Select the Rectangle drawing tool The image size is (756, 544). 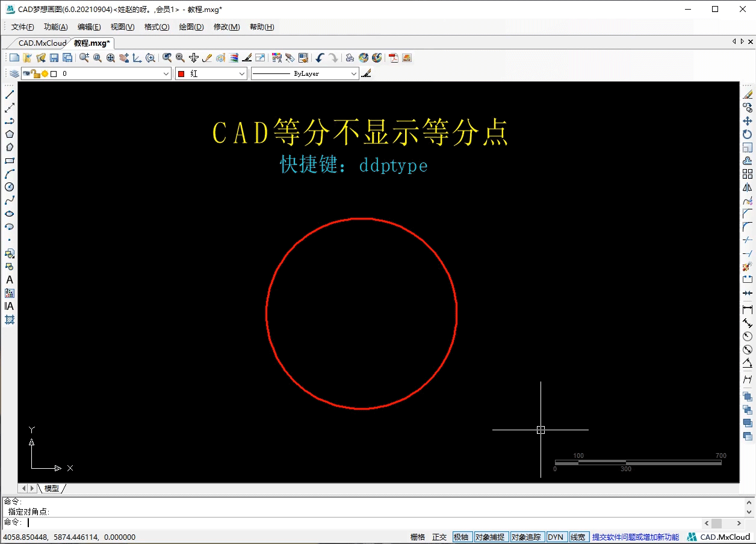[x=8, y=159]
